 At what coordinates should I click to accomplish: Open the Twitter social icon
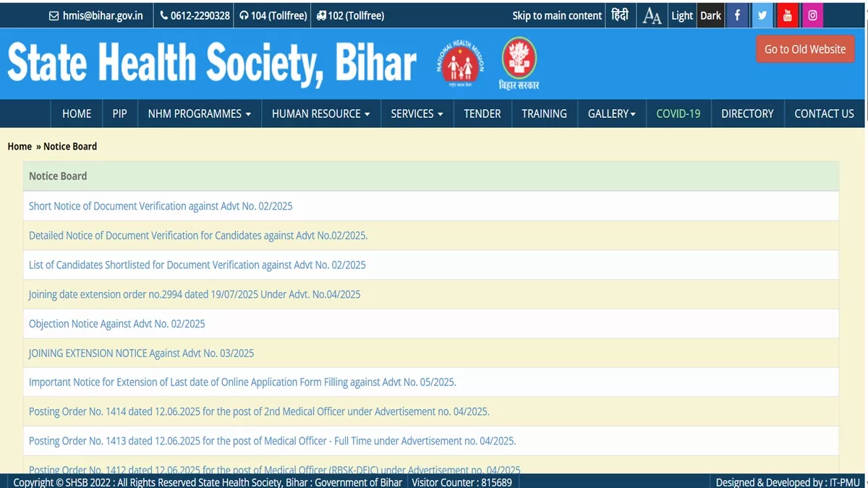click(x=762, y=15)
